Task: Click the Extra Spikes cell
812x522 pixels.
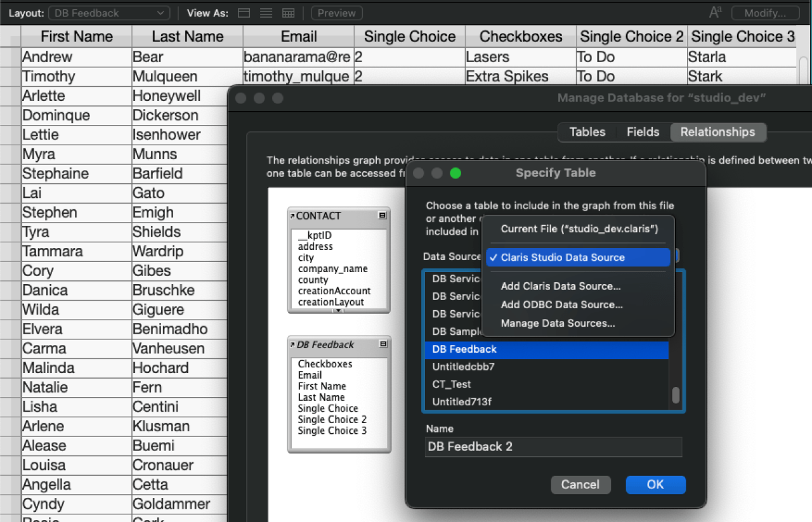Action: [521, 77]
